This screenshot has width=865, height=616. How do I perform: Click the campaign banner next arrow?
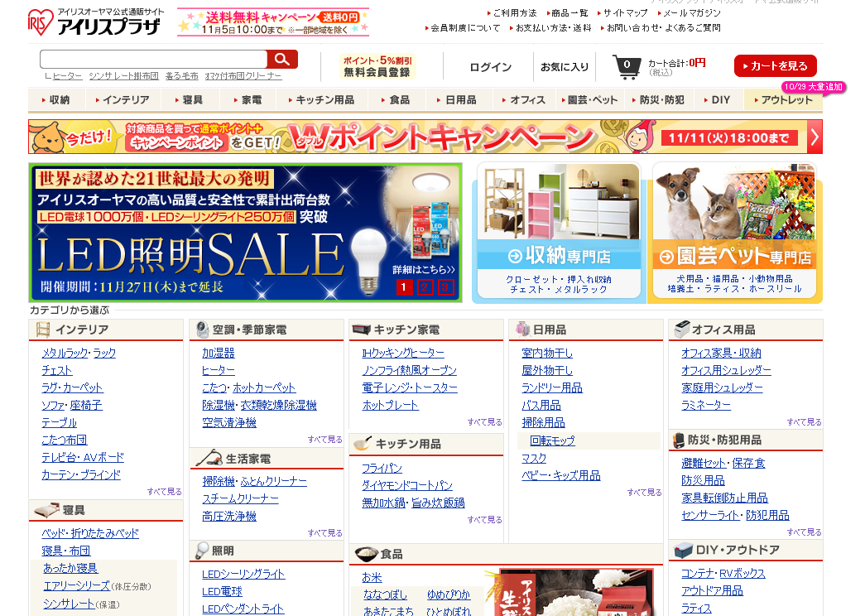pos(815,137)
